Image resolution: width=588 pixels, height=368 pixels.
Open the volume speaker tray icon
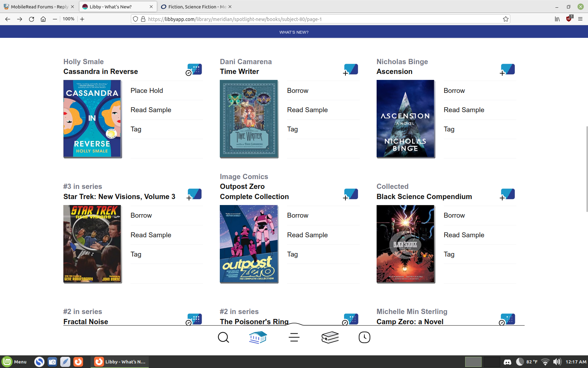click(557, 362)
